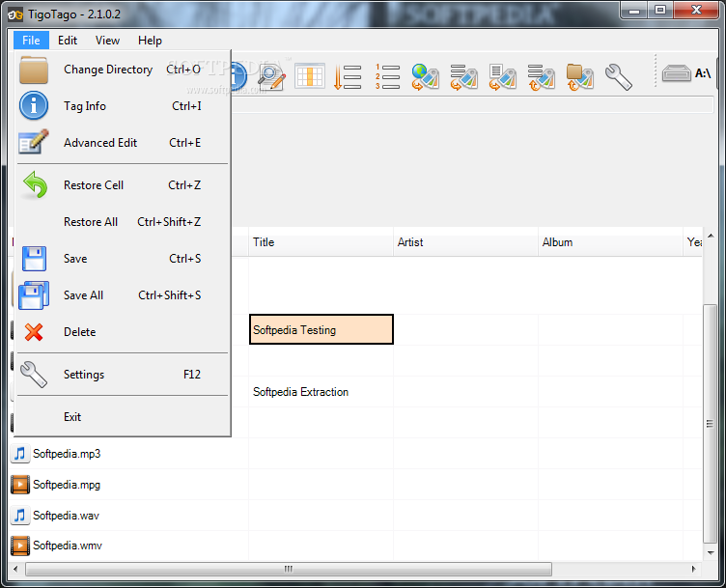Select Restore Cell menu entry
Image resolution: width=726 pixels, height=588 pixels.
(x=123, y=185)
